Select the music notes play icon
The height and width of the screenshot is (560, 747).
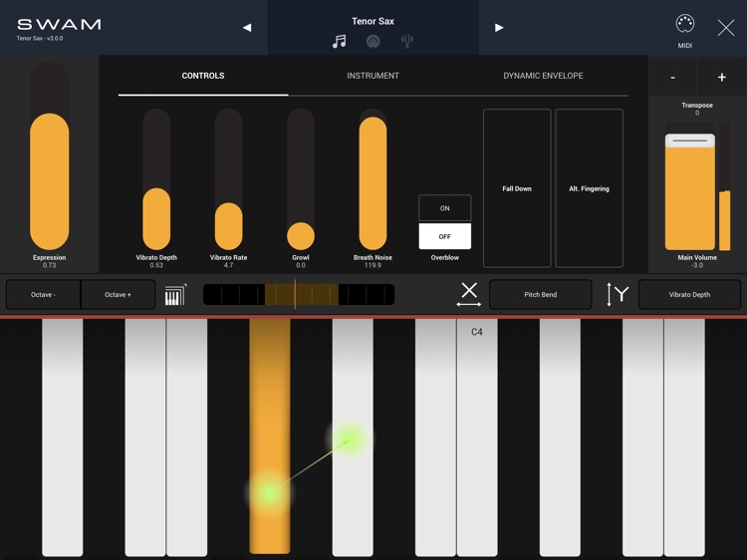pyautogui.click(x=339, y=42)
